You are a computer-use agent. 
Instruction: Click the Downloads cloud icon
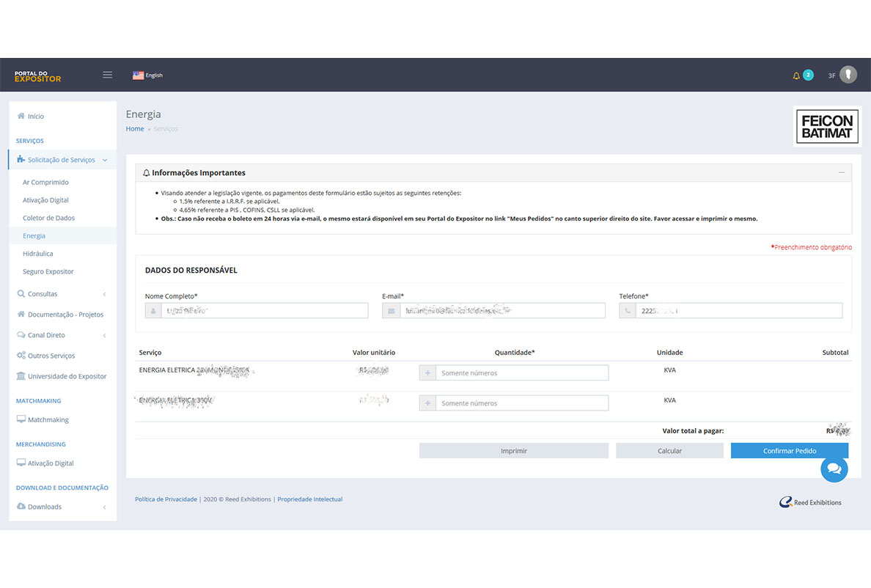[x=21, y=506]
